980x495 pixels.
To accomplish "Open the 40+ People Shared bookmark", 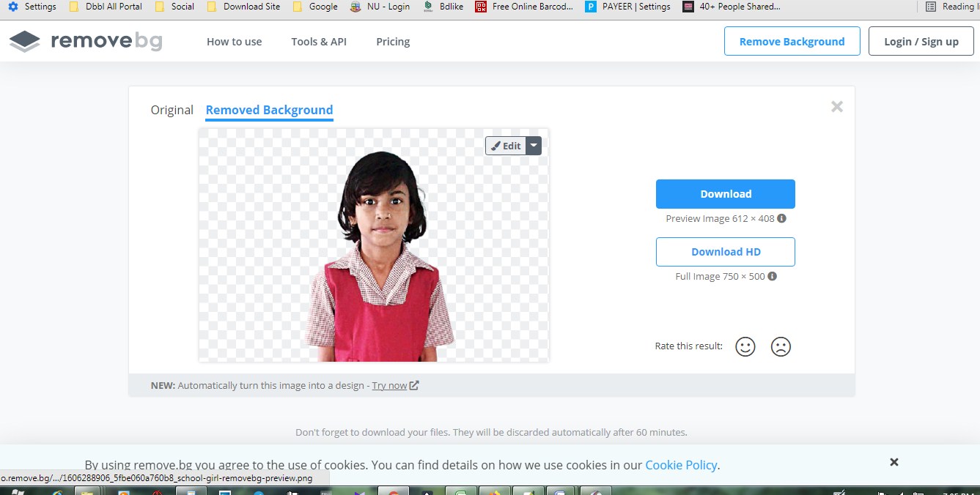I will point(732,7).
